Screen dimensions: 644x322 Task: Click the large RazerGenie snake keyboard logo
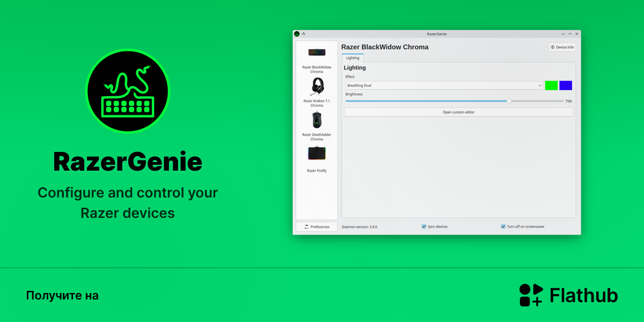coord(128,91)
